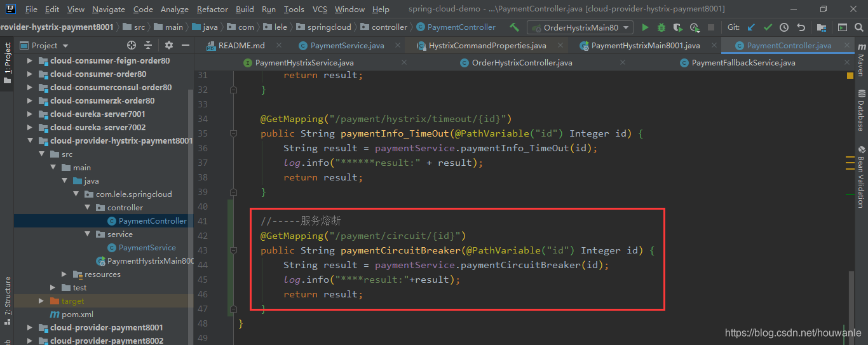Open the File menu

(x=31, y=10)
